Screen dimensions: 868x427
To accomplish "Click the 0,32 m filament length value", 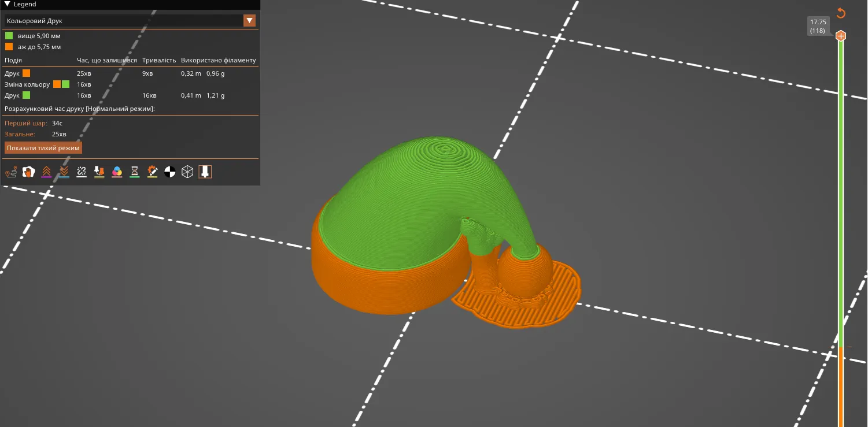I will pyautogui.click(x=191, y=73).
